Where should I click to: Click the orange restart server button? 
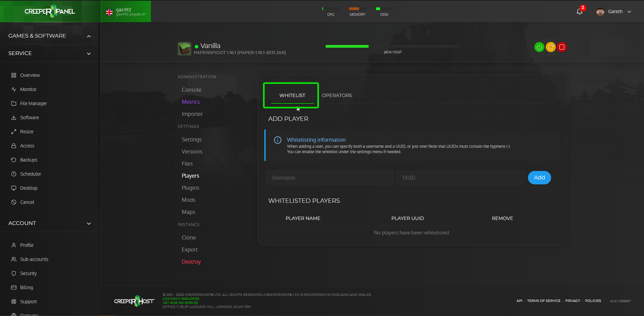[551, 47]
